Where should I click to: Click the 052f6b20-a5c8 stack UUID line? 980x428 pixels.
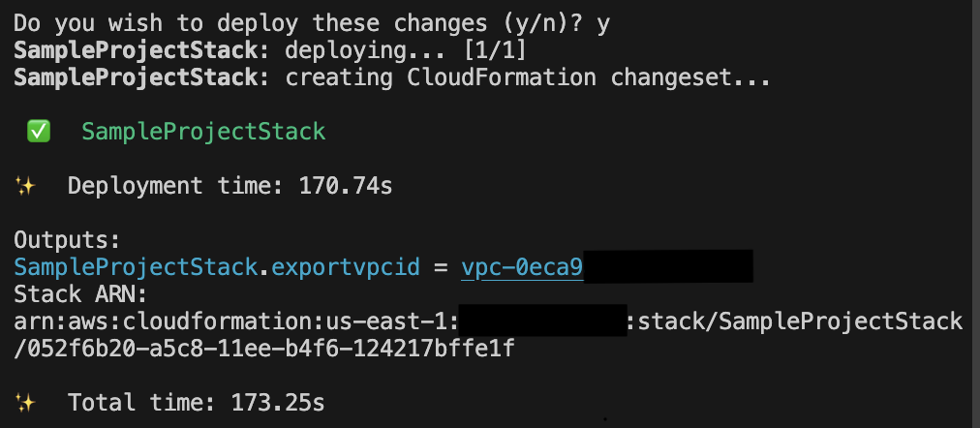[263, 349]
